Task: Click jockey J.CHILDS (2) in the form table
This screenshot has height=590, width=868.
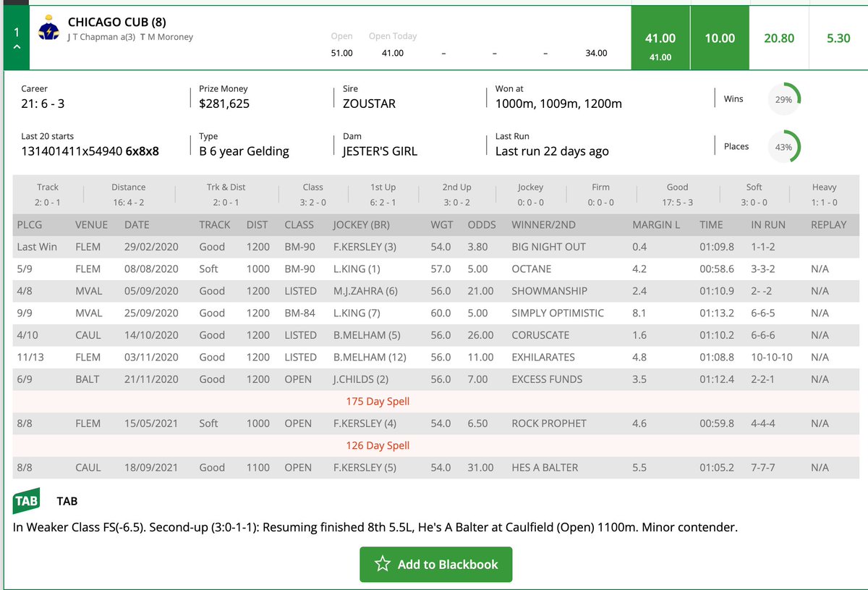Action: point(362,379)
